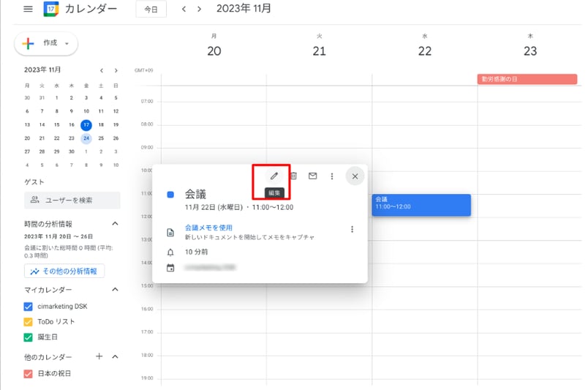Select Thursday 23 day header

pos(530,51)
